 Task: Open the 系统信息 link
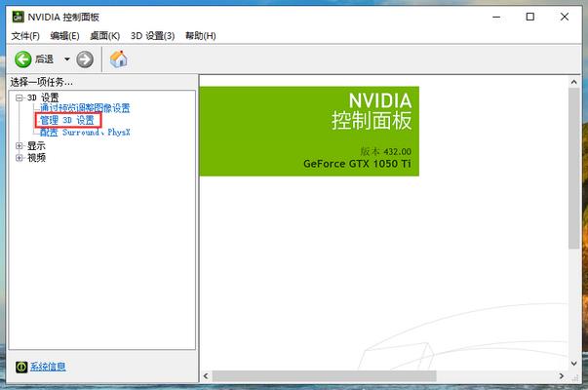[48, 367]
